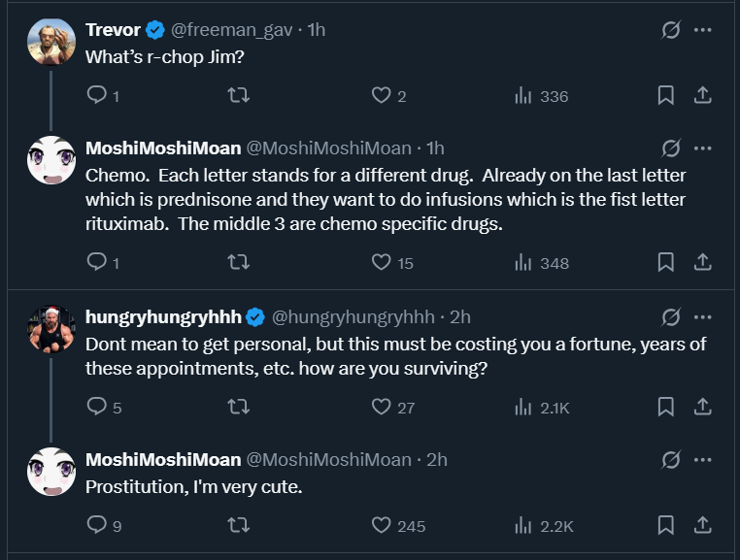Screen dimensions: 740x560
Task: Like Trevor's tweet with 2 likes
Action: tap(382, 95)
